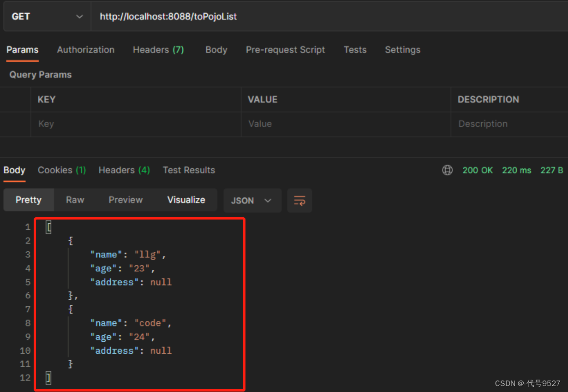Image resolution: width=568 pixels, height=392 pixels.
Task: Click the Description input cell
Action: pos(509,124)
